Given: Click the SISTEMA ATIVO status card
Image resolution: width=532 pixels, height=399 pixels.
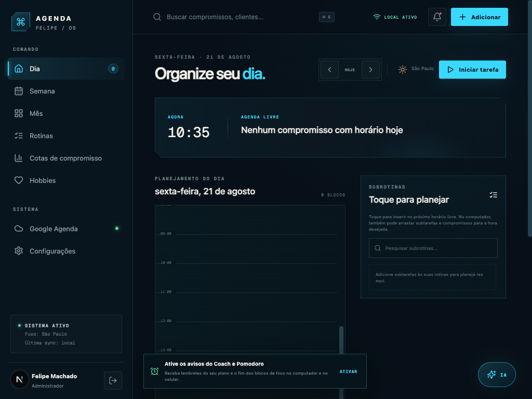Looking at the screenshot, I should click(66, 334).
